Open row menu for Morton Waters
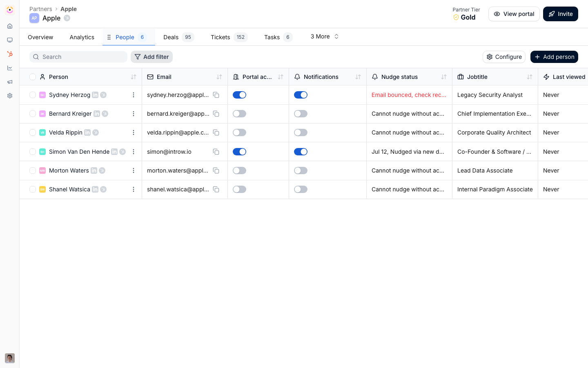 point(134,171)
